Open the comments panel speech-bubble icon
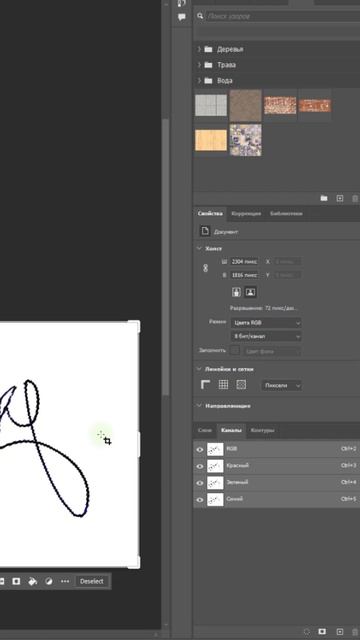Image resolution: width=360 pixels, height=640 pixels. point(182,17)
